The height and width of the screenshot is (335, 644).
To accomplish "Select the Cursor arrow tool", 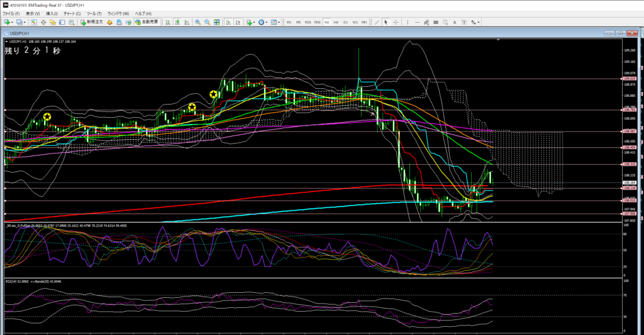I will 386,22.
